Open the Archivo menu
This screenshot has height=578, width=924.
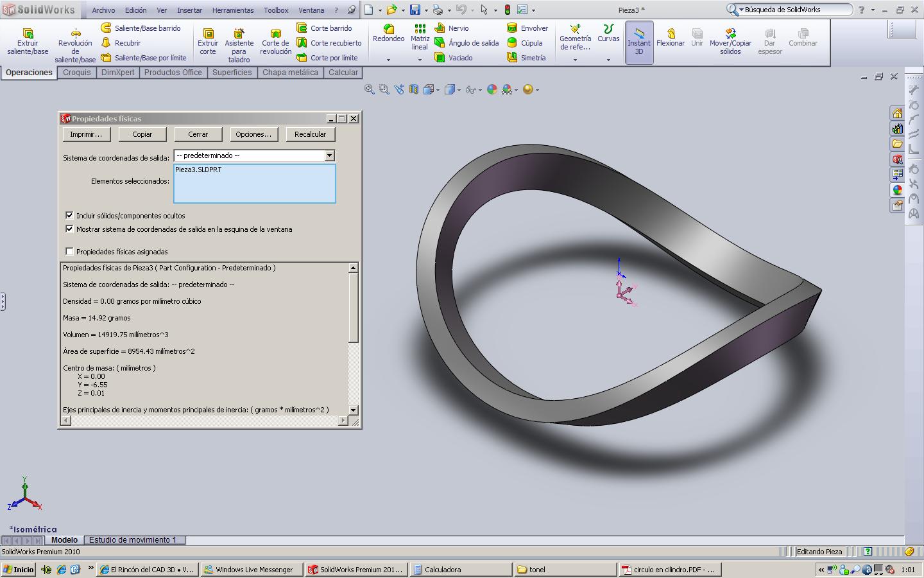(x=103, y=10)
